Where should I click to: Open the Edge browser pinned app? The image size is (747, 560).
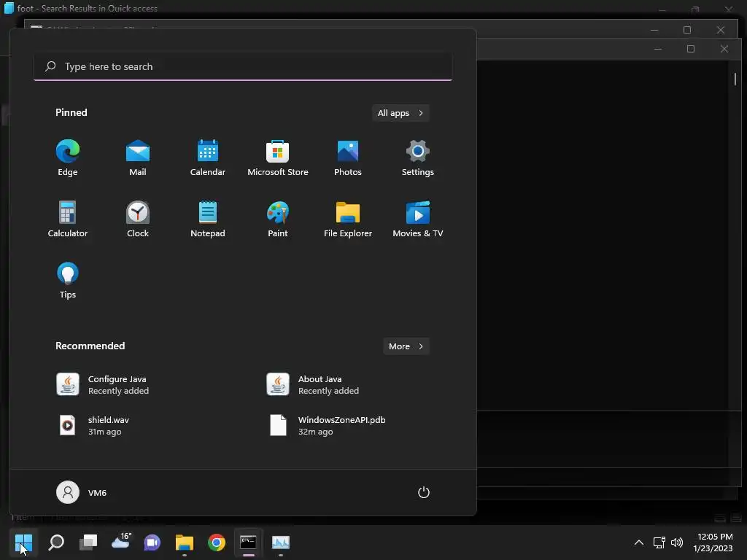coord(68,158)
